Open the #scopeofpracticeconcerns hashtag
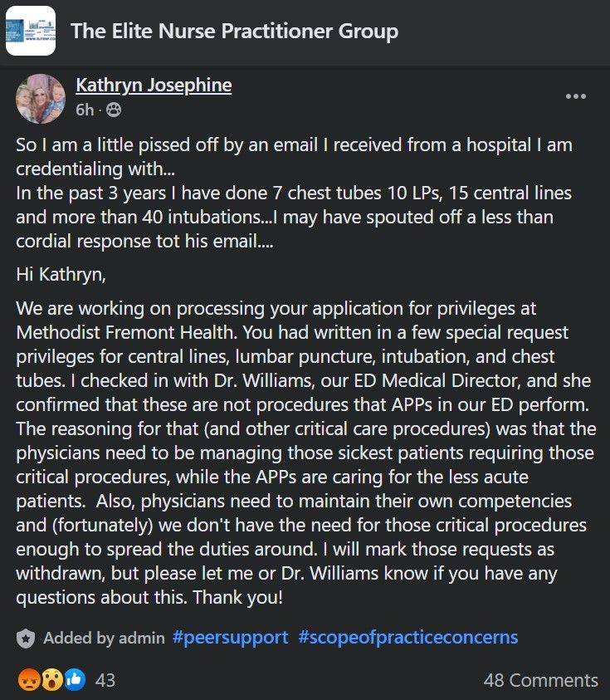 coord(407,638)
